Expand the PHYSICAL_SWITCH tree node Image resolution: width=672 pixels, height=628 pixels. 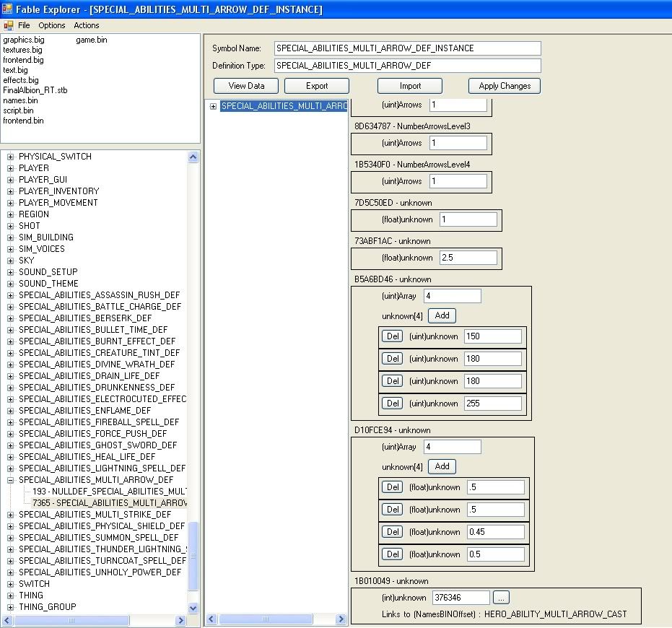pos(10,157)
